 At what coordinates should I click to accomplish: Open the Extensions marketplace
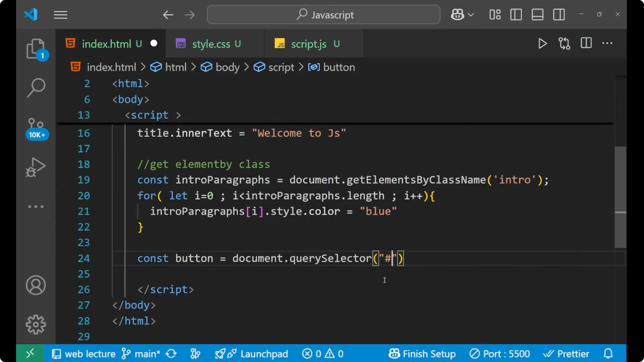(x=36, y=206)
